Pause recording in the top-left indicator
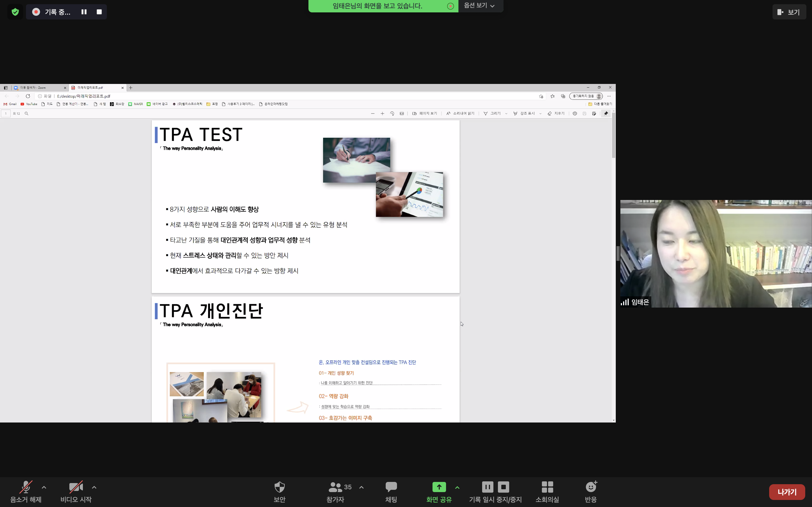The width and height of the screenshot is (812, 507). 84,12
